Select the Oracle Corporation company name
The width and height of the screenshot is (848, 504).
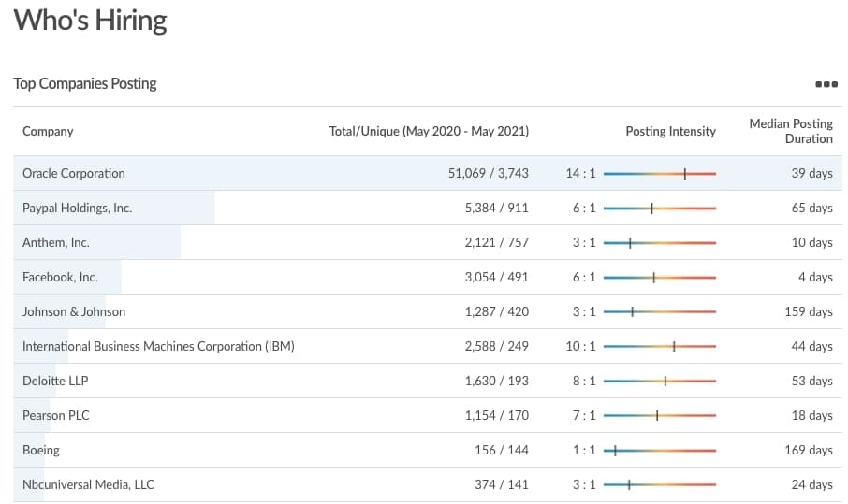click(74, 173)
